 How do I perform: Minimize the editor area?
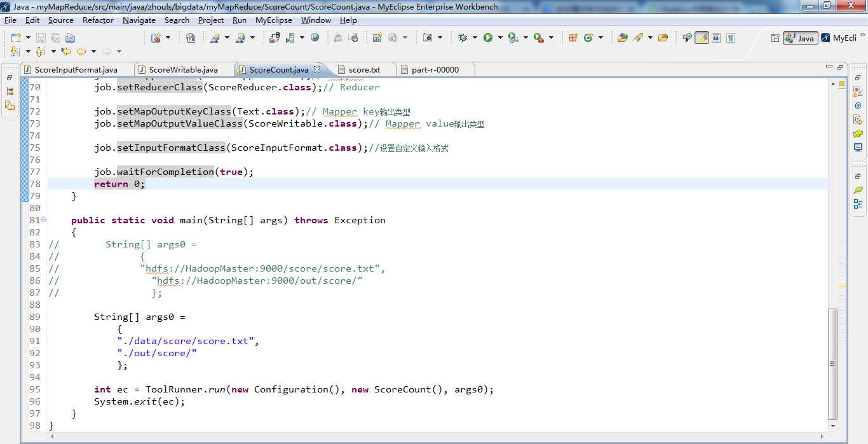coord(829,67)
